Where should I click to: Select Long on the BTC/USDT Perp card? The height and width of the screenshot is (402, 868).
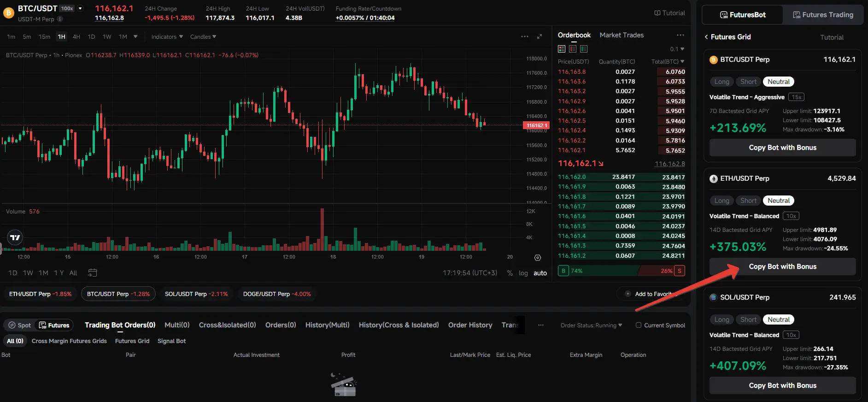pos(722,82)
